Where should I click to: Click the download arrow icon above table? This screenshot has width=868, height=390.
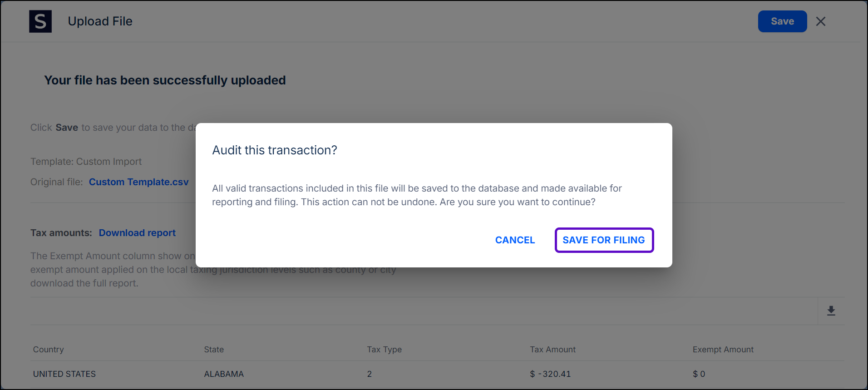[831, 311]
